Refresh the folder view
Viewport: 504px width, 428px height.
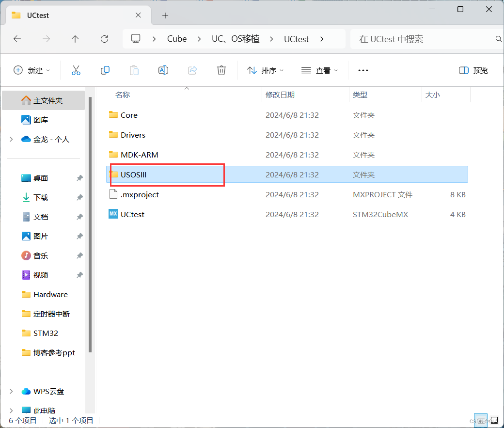tap(104, 39)
